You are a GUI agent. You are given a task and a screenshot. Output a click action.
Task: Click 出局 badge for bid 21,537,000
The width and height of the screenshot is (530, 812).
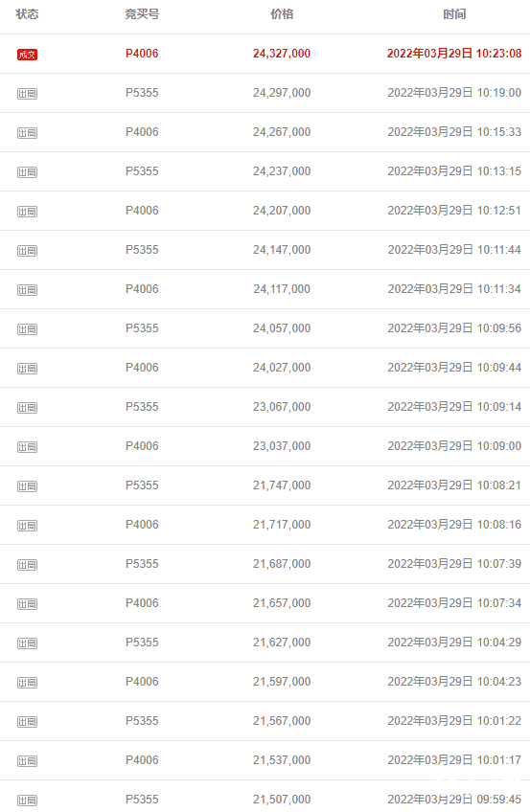point(27,761)
